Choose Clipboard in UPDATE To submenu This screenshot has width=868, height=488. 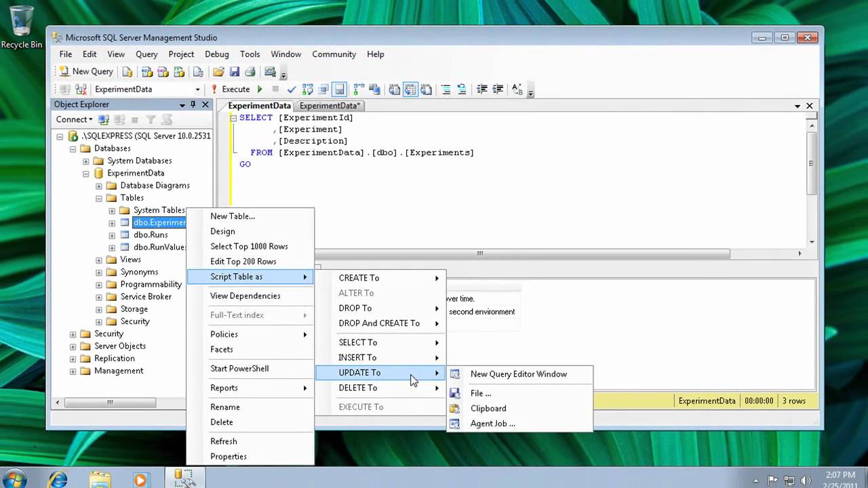[x=519, y=408]
